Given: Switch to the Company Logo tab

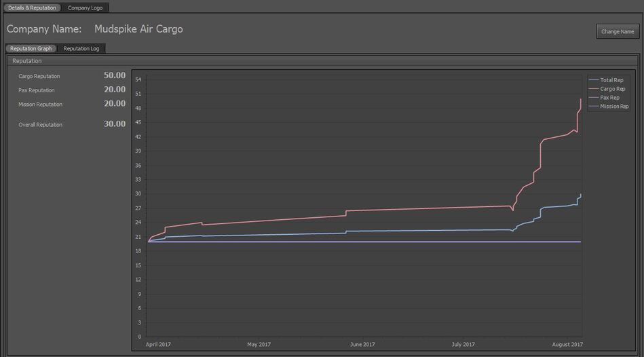Looking at the screenshot, I should (x=85, y=7).
